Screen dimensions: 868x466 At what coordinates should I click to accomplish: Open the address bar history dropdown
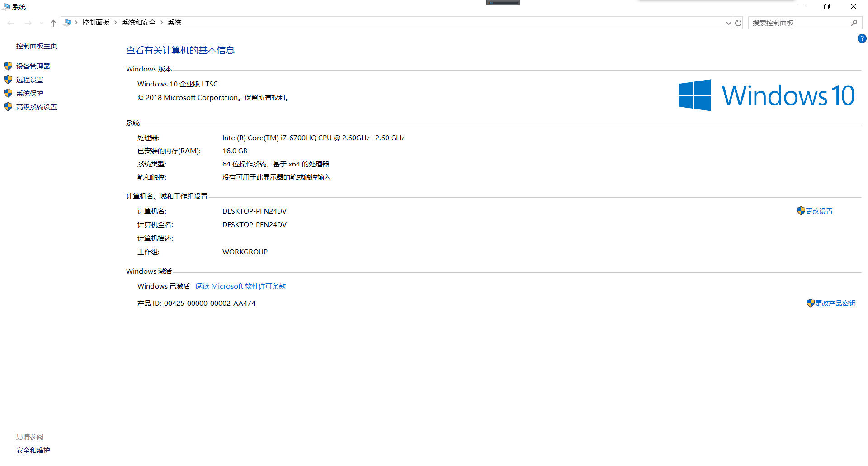pos(728,23)
